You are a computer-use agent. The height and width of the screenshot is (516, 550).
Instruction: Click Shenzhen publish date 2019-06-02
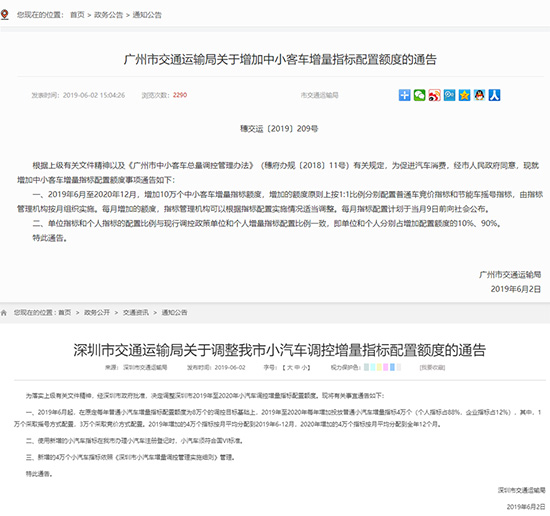coord(230,367)
